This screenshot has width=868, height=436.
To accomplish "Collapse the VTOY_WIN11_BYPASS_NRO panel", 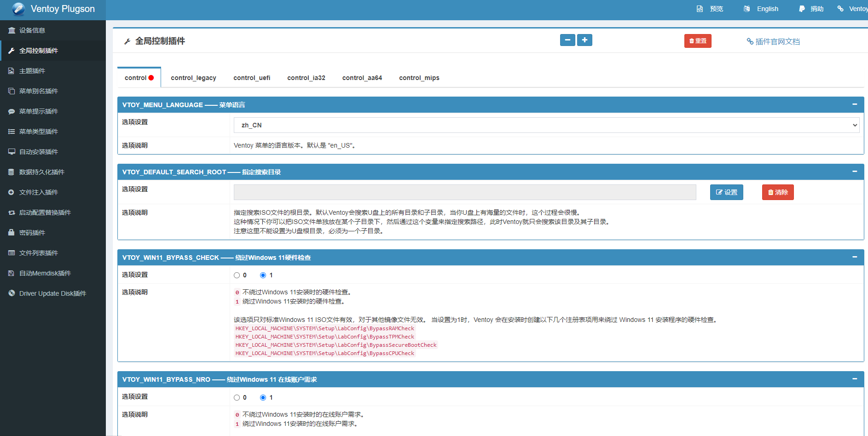I will tap(855, 379).
